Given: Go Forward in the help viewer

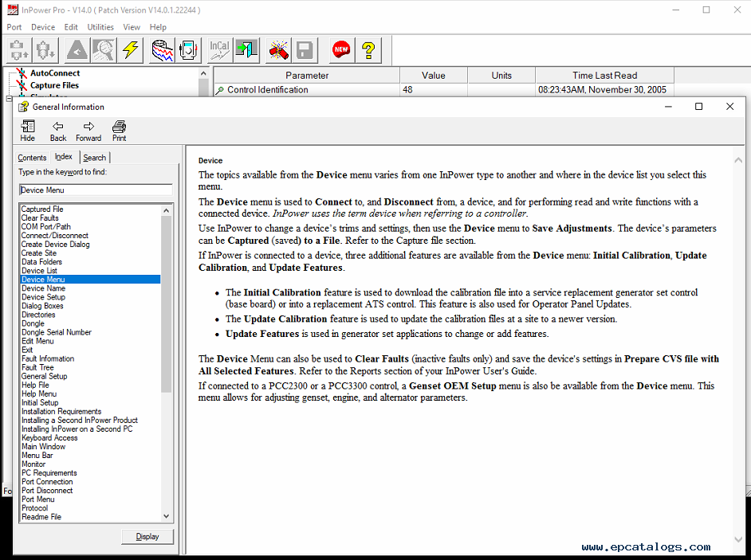Looking at the screenshot, I should point(88,131).
